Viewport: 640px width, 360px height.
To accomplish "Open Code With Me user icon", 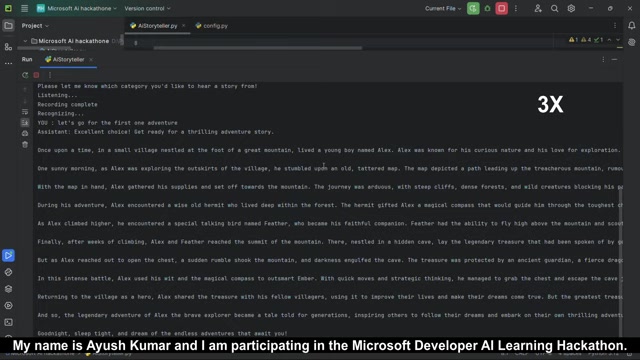I will pos(538,8).
